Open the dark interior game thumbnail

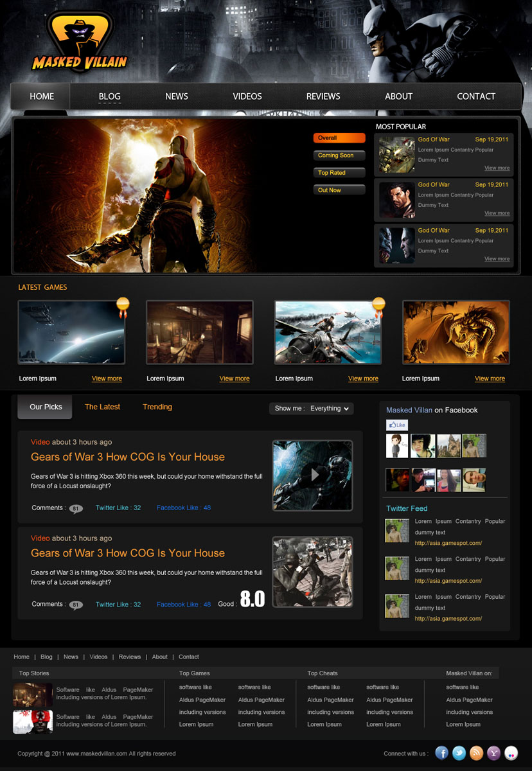pos(200,333)
